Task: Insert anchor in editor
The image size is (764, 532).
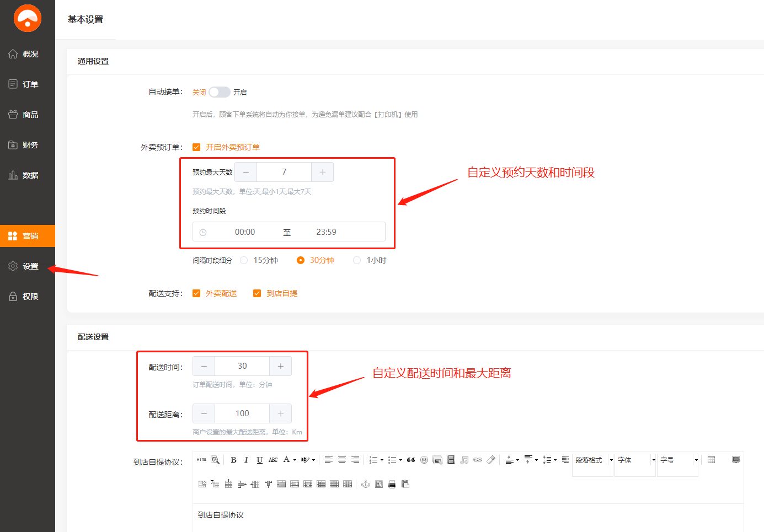Action: pos(365,484)
